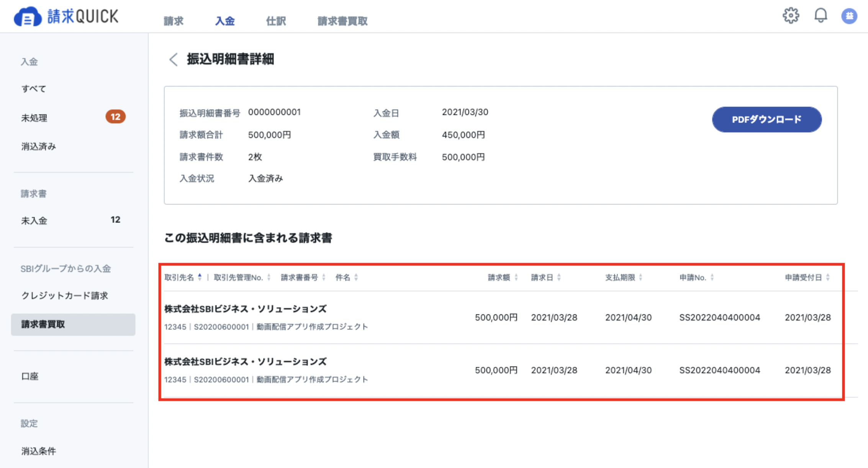The image size is (868, 468).
Task: Sort by 請求額 column arrow
Action: point(516,277)
